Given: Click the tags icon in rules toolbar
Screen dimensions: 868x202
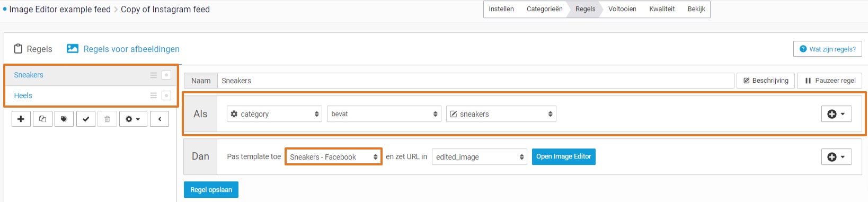Looking at the screenshot, I should (64, 119).
